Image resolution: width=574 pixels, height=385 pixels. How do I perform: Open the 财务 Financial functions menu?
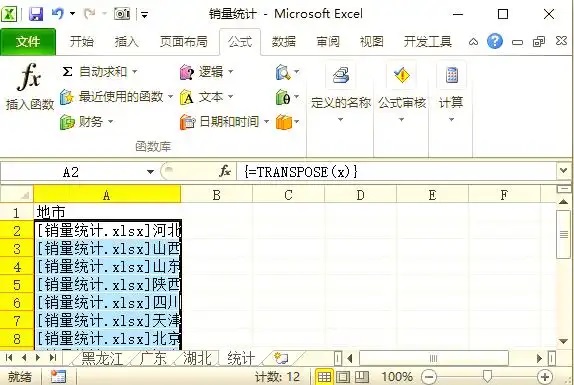(x=86, y=122)
